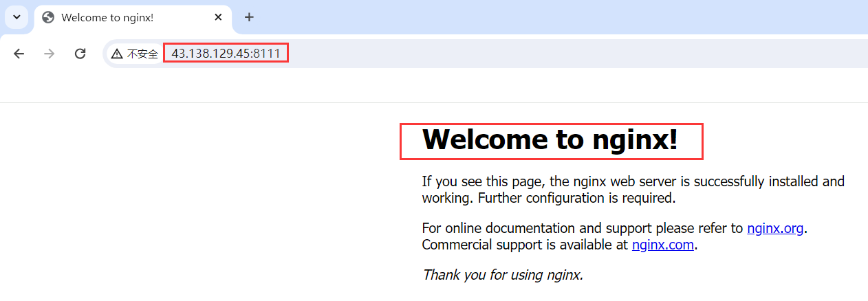The image size is (868, 301).
Task: Open the nginx.com link
Action: pos(663,245)
